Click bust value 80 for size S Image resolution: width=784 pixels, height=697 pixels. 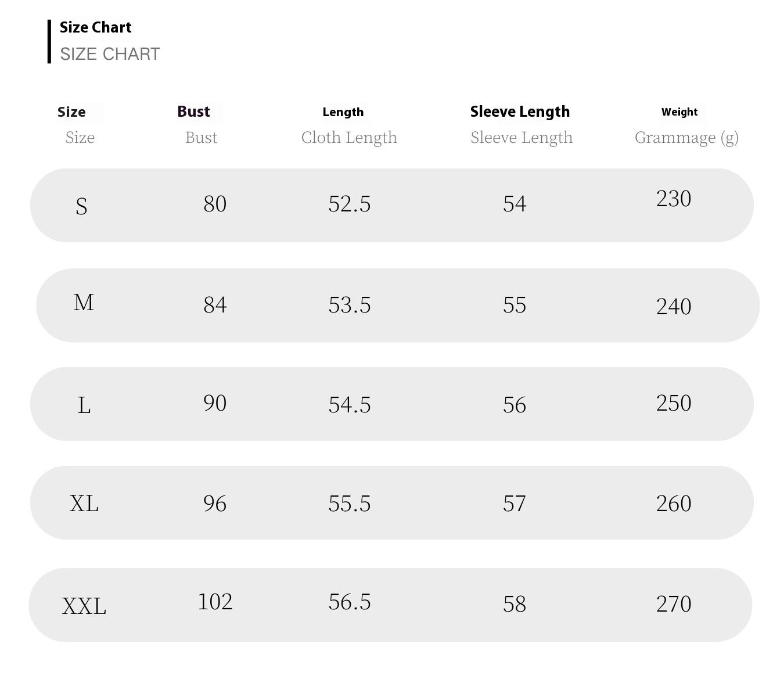coord(215,204)
